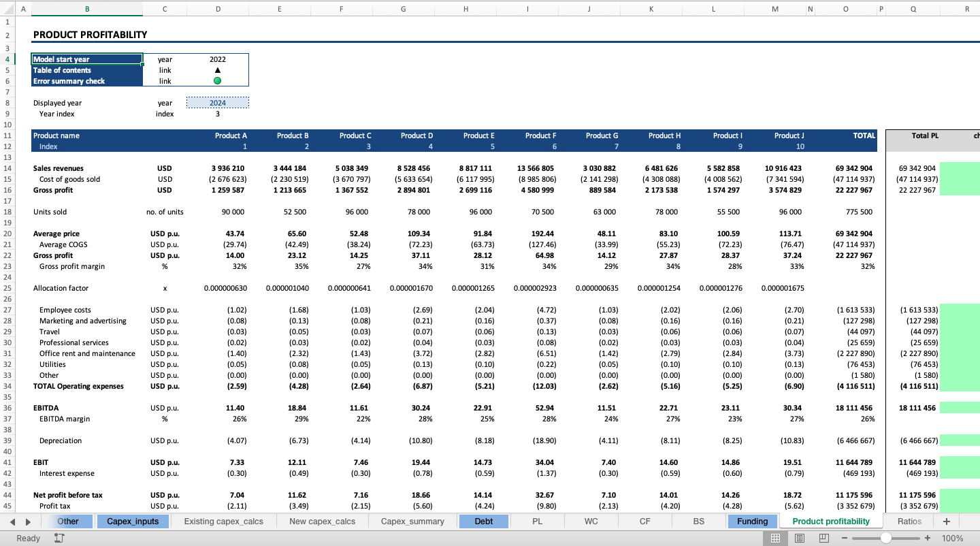The image size is (980, 546).
Task: Select column header D
Action: [x=218, y=10]
